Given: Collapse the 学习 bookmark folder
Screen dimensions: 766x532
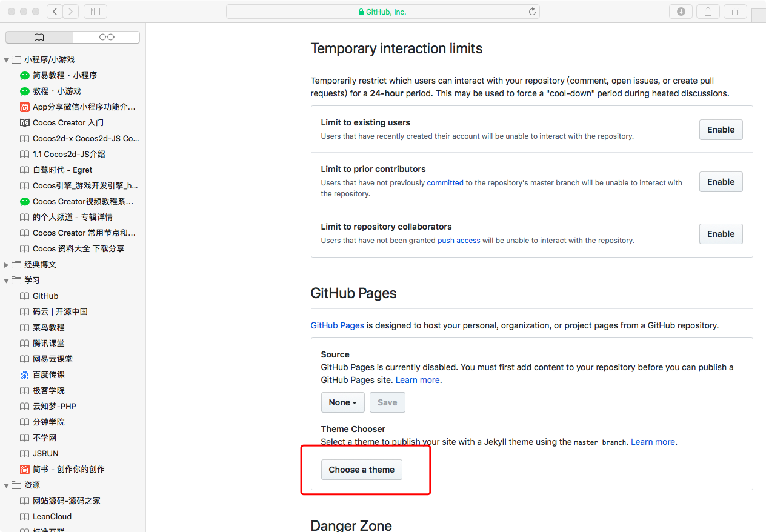Looking at the screenshot, I should coord(7,281).
